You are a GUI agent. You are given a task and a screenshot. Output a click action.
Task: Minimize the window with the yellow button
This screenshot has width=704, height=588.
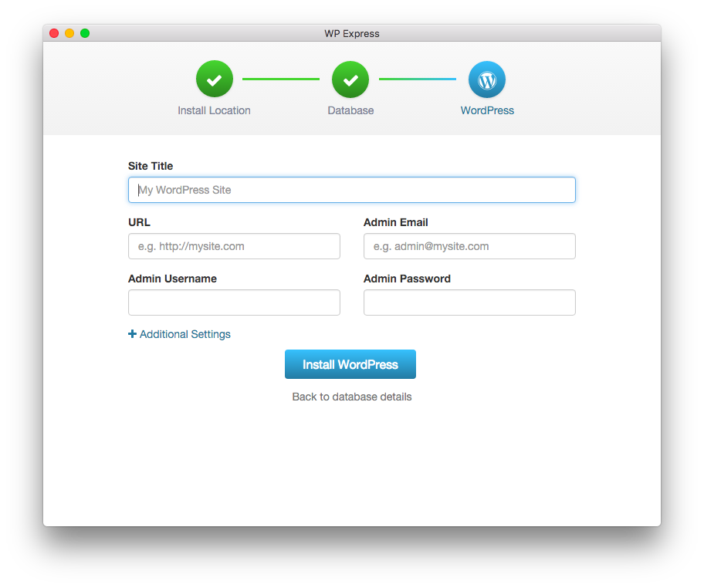point(69,33)
